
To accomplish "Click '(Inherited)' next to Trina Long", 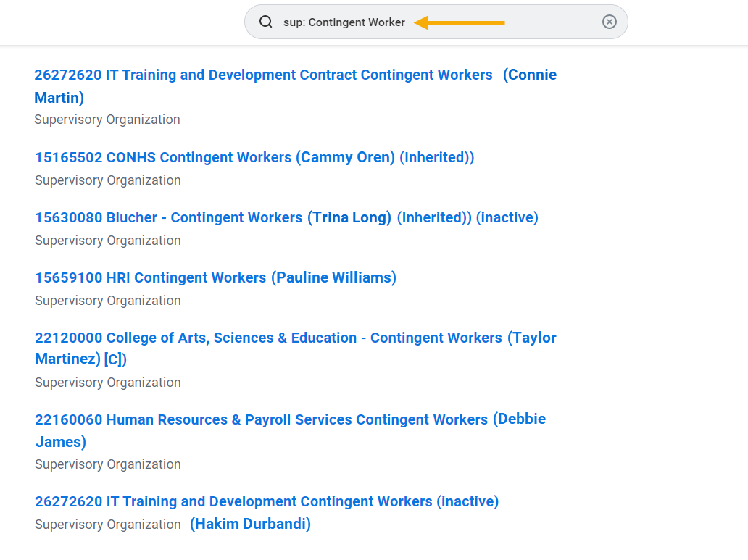I will point(433,217).
